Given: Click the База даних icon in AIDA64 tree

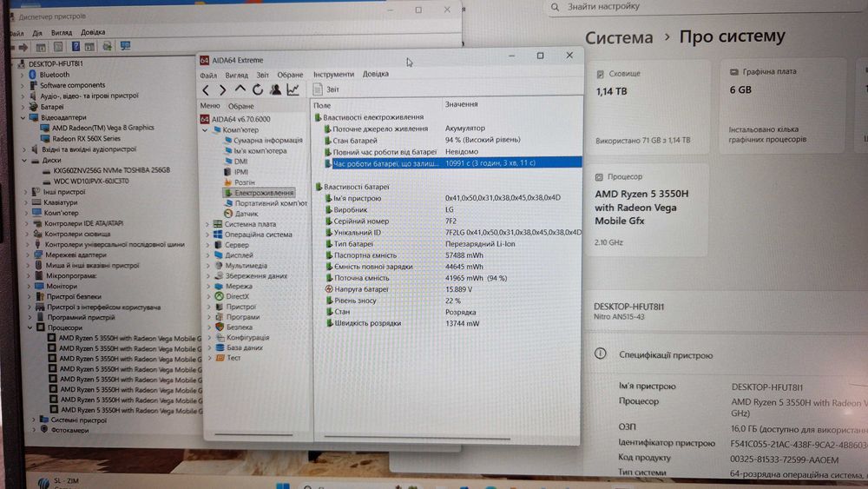Looking at the screenshot, I should pos(220,347).
